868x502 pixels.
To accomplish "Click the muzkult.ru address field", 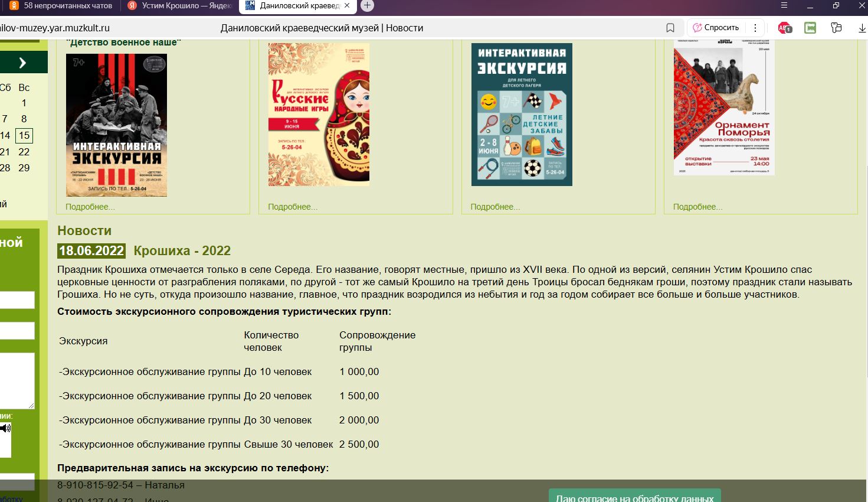I will [55, 28].
